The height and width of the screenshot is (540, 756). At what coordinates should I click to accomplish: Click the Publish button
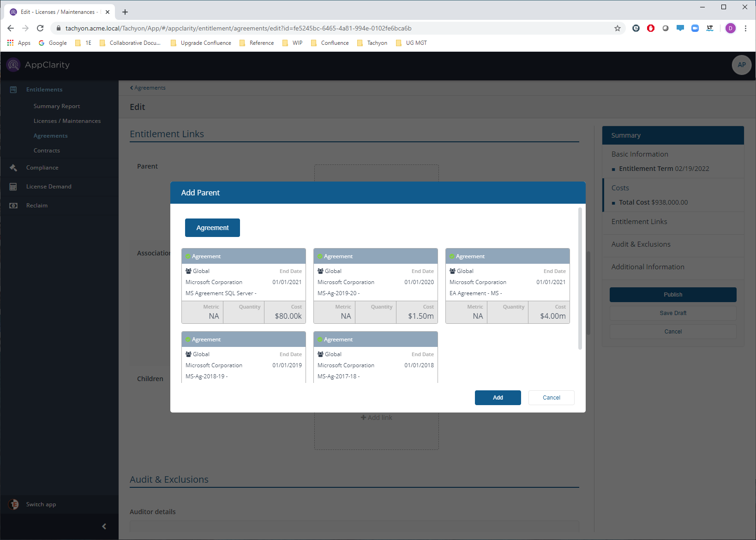(x=673, y=295)
